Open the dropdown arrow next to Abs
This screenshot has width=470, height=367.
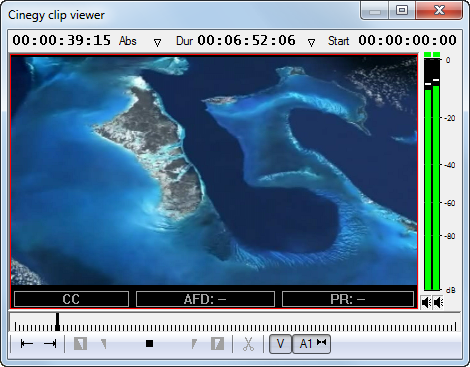157,43
